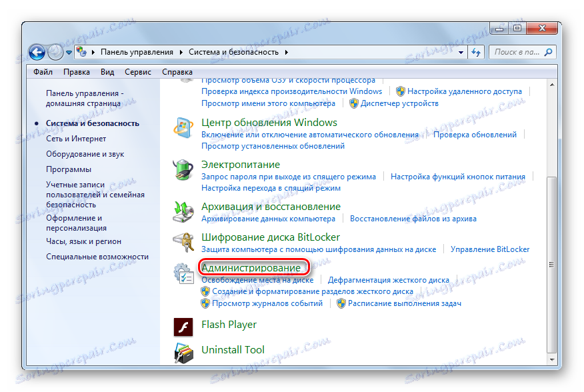Image resolution: width=584 pixels, height=392 pixels.
Task: Open Сеть и Интернет category
Action: coord(76,139)
